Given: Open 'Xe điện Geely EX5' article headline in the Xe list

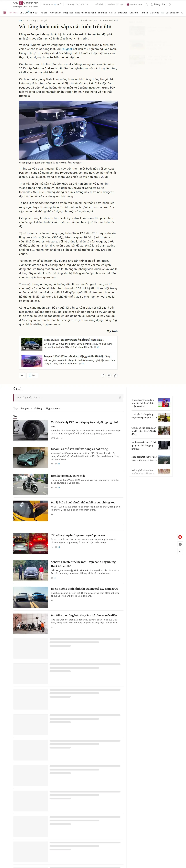Looking at the screenshot, I should point(84,424).
